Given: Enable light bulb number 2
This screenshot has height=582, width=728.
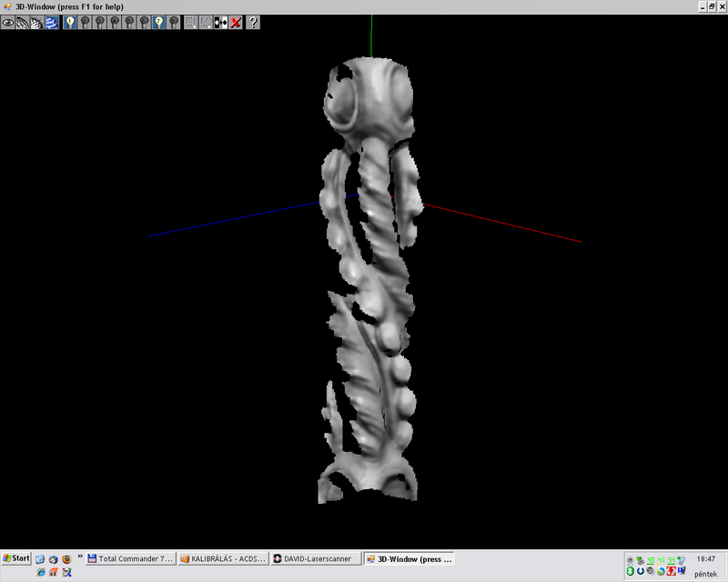Looking at the screenshot, I should pos(85,22).
